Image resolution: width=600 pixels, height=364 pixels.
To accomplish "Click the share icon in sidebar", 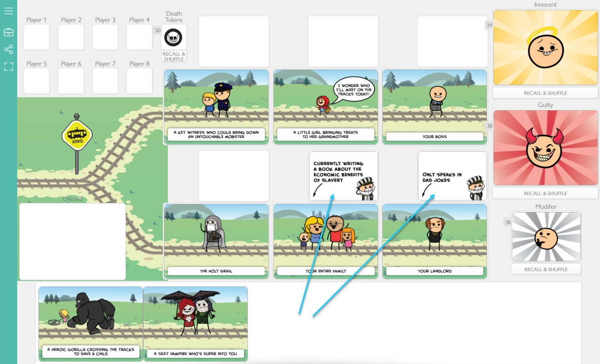I will (9, 50).
